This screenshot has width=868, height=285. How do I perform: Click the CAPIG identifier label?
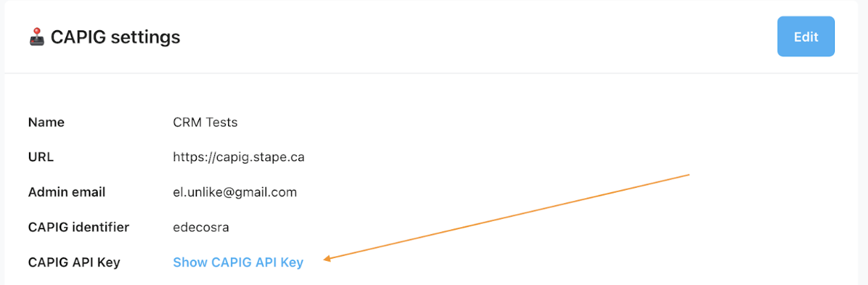point(79,227)
